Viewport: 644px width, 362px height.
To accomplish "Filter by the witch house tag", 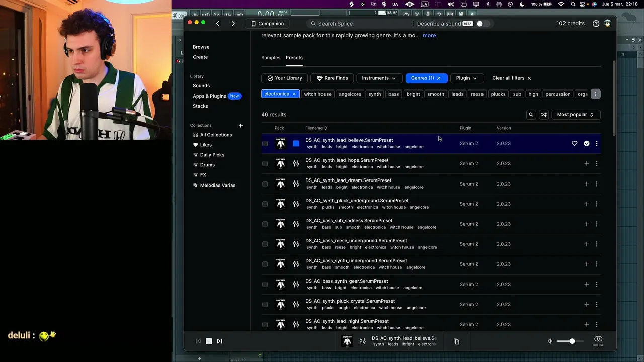I will pyautogui.click(x=317, y=94).
